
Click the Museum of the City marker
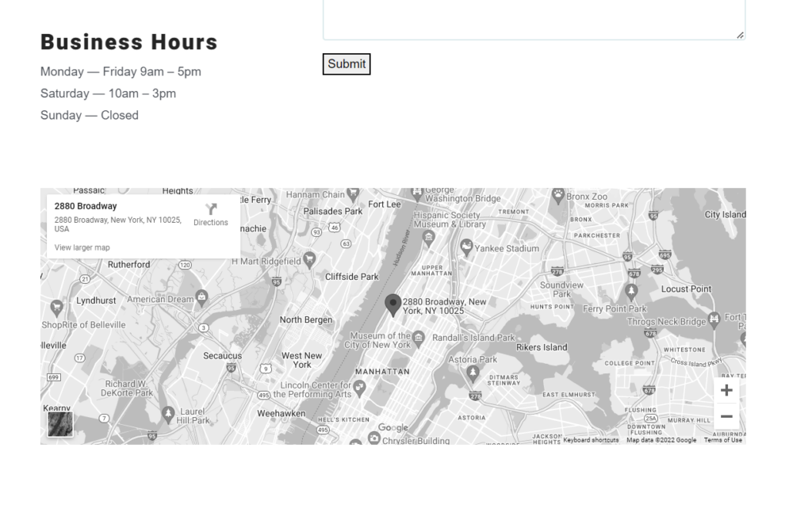(x=419, y=338)
